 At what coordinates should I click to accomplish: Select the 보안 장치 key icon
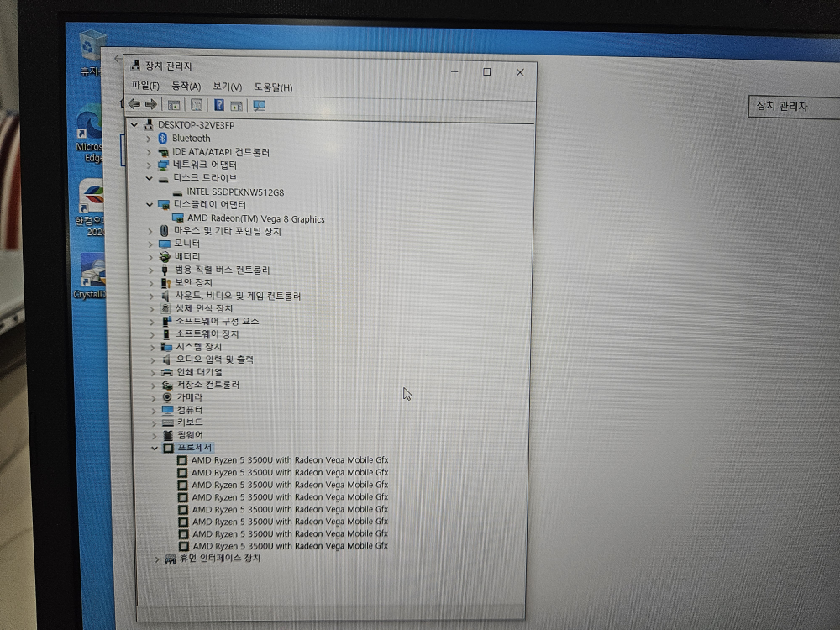[x=166, y=283]
